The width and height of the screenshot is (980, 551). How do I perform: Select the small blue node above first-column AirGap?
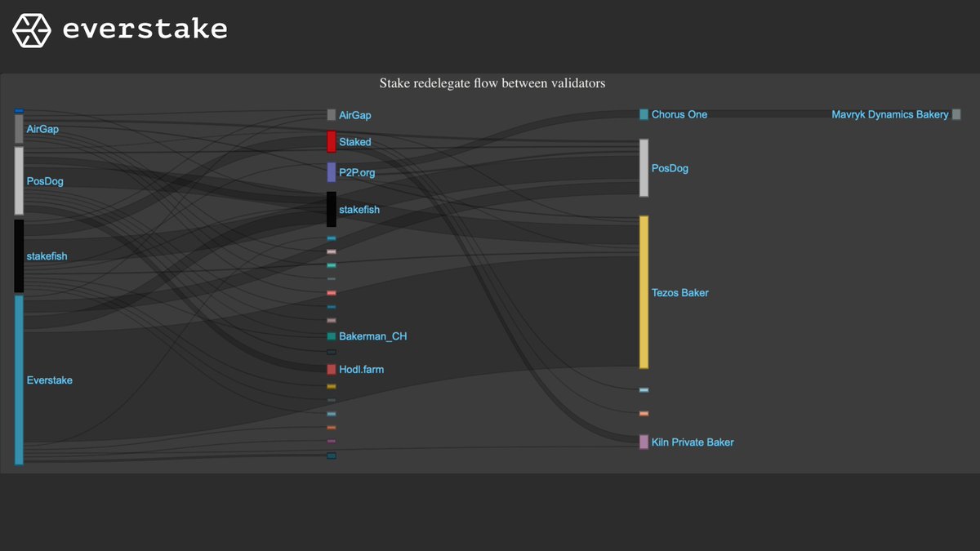click(x=19, y=111)
